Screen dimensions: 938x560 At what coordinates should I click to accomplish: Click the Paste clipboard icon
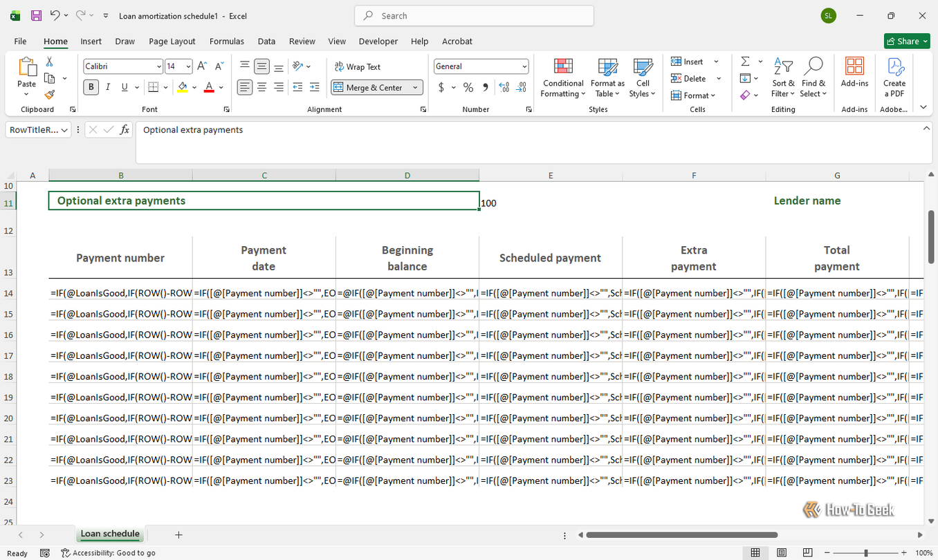point(27,67)
